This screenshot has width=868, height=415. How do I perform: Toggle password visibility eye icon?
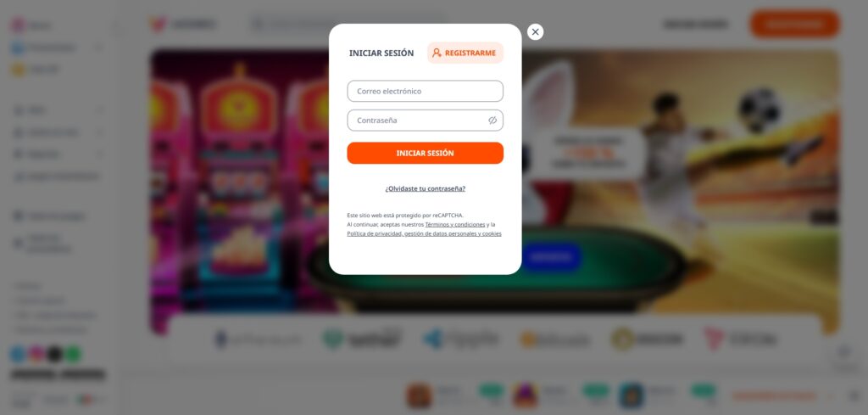[x=492, y=121]
